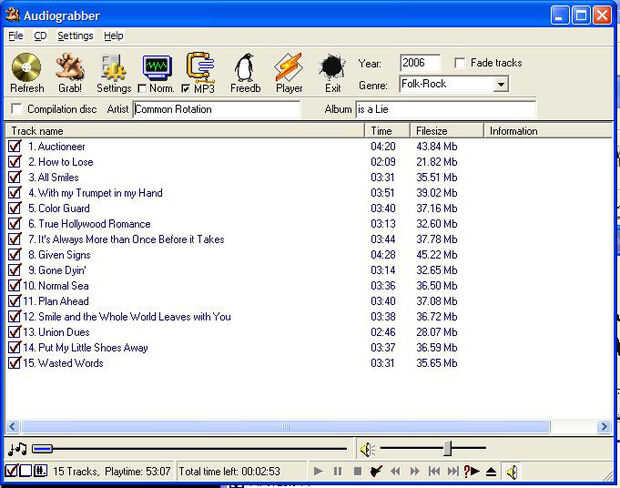620x488 pixels.
Task: Click the Refresh disc icon
Action: (x=26, y=67)
